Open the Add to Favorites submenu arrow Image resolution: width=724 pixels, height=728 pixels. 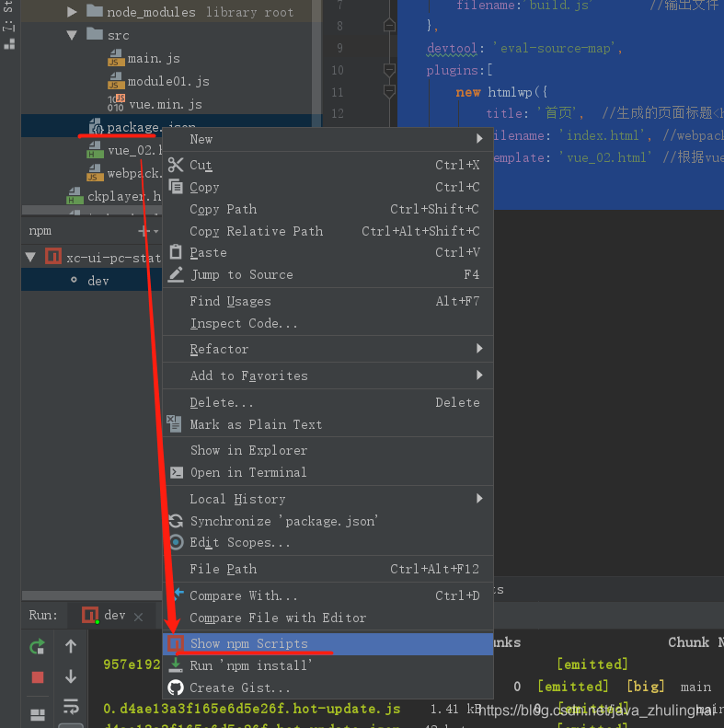pyautogui.click(x=479, y=375)
